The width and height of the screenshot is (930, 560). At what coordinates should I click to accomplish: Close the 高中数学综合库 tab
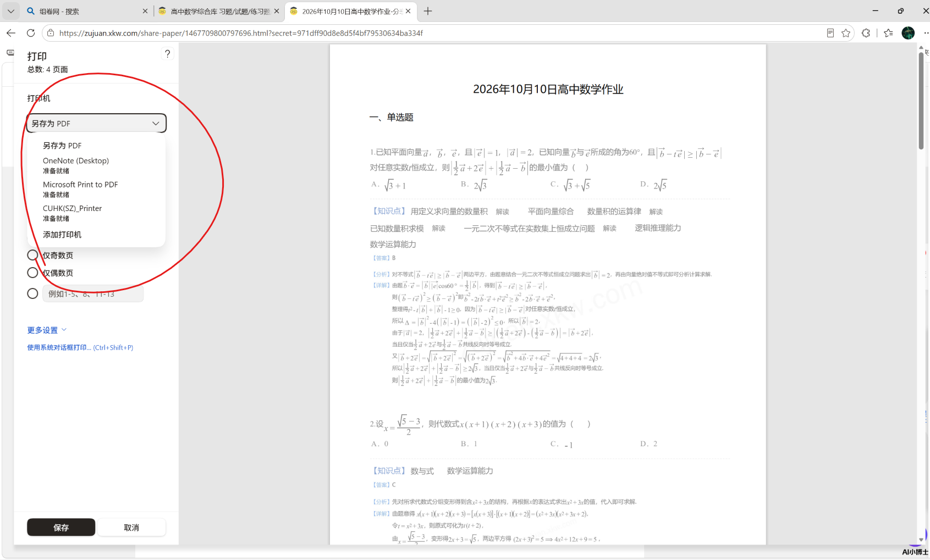point(276,11)
